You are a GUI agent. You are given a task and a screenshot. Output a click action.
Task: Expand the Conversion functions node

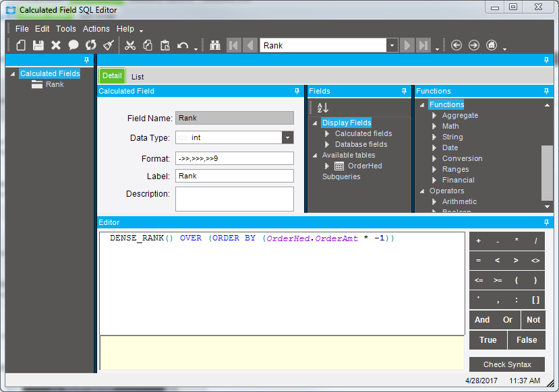[434, 158]
